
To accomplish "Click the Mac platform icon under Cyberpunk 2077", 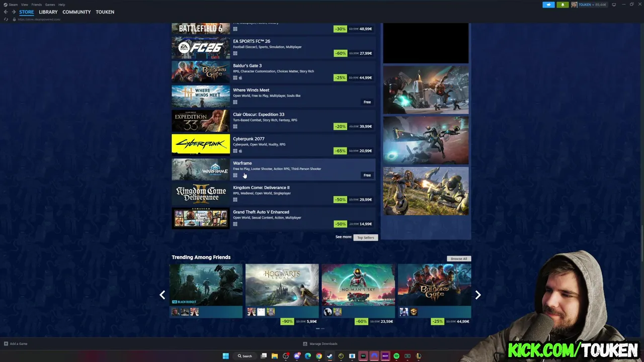I will tap(240, 151).
